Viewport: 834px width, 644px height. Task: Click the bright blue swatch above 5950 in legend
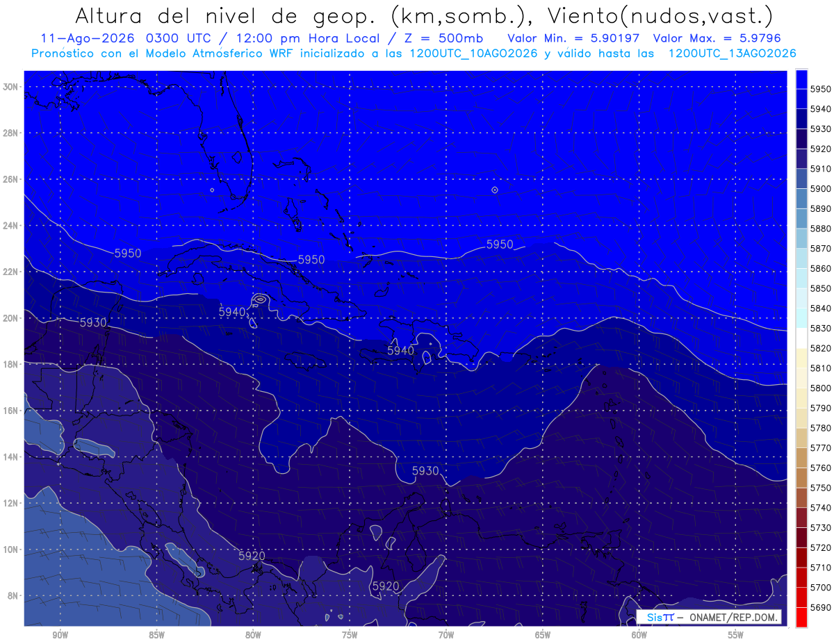click(801, 79)
